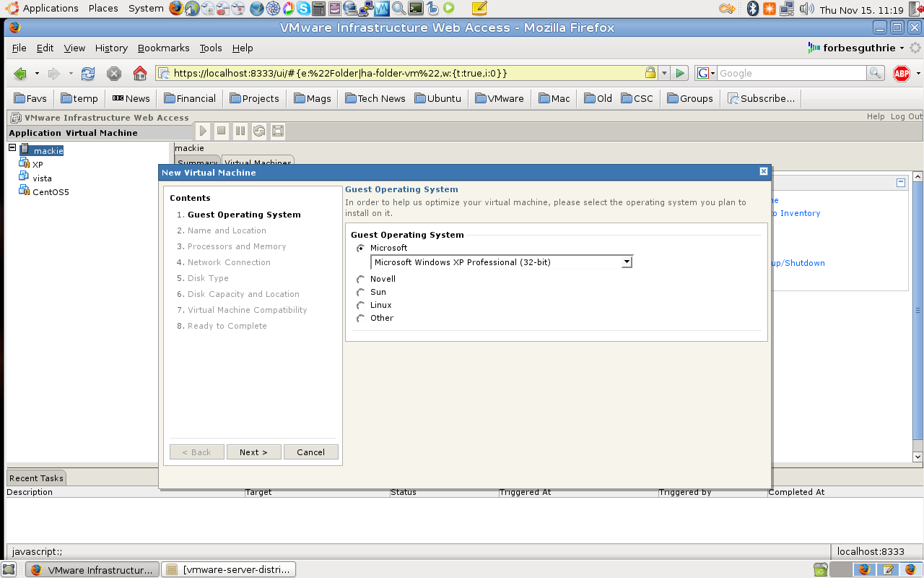Click the reset VM toolbar icon
The height and width of the screenshot is (578, 924).
coord(259,131)
